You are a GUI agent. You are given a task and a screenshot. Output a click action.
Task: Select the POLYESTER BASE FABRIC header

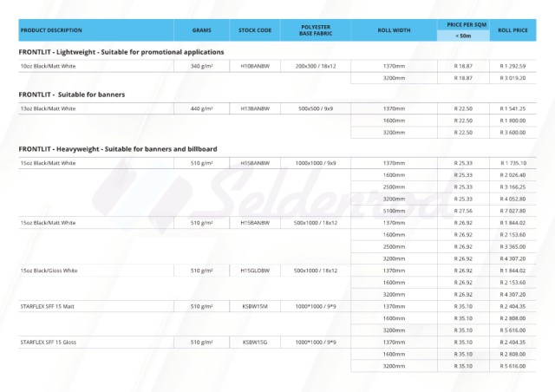coord(316,30)
